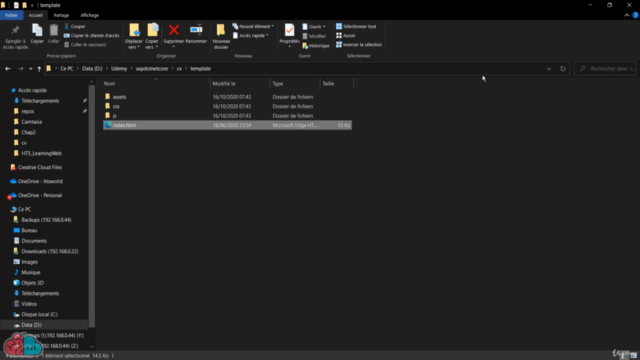Click Ce PC in address path
640x360 pixels.
click(67, 69)
